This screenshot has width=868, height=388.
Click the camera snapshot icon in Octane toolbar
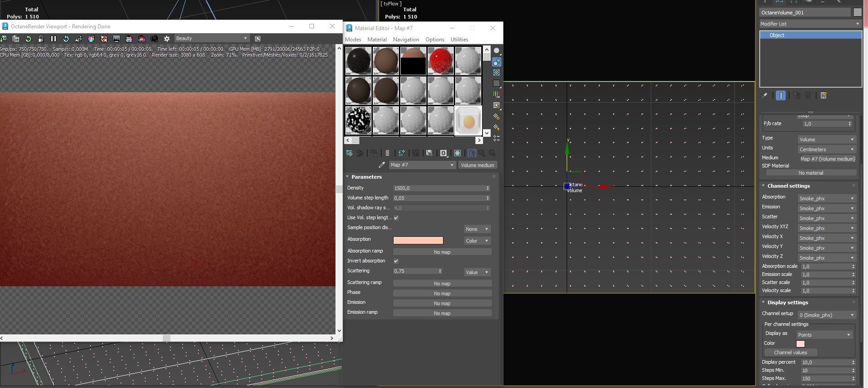(154, 39)
